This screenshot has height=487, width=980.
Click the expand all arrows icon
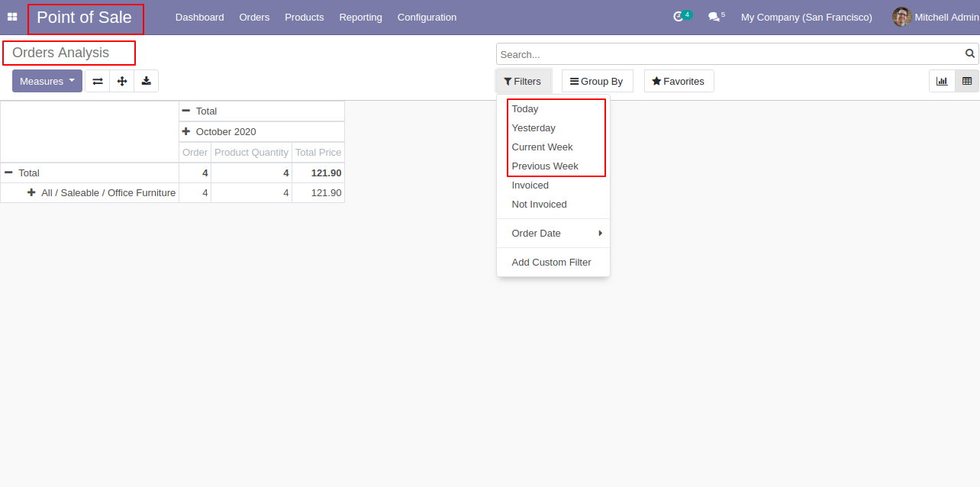(x=122, y=81)
